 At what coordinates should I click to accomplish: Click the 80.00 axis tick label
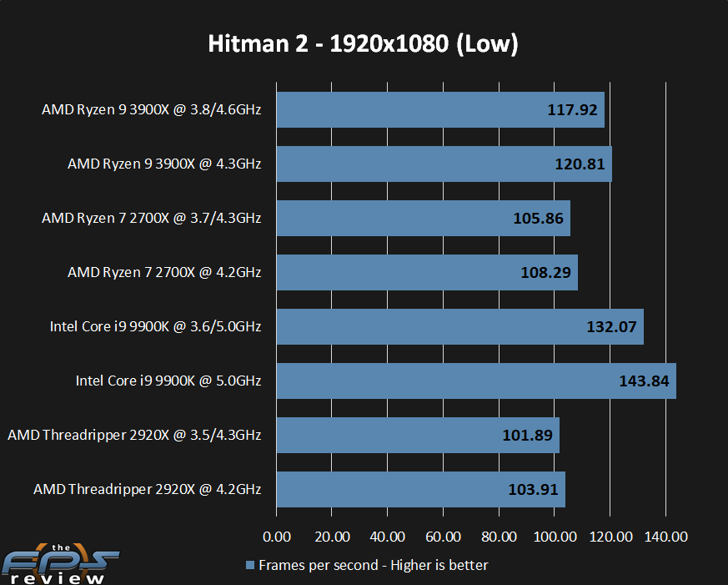(x=500, y=537)
